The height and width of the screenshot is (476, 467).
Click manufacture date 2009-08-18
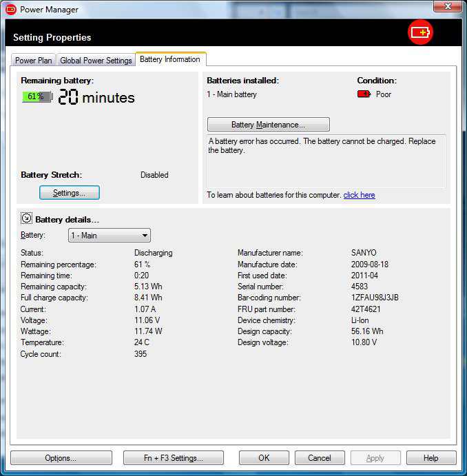[370, 264]
